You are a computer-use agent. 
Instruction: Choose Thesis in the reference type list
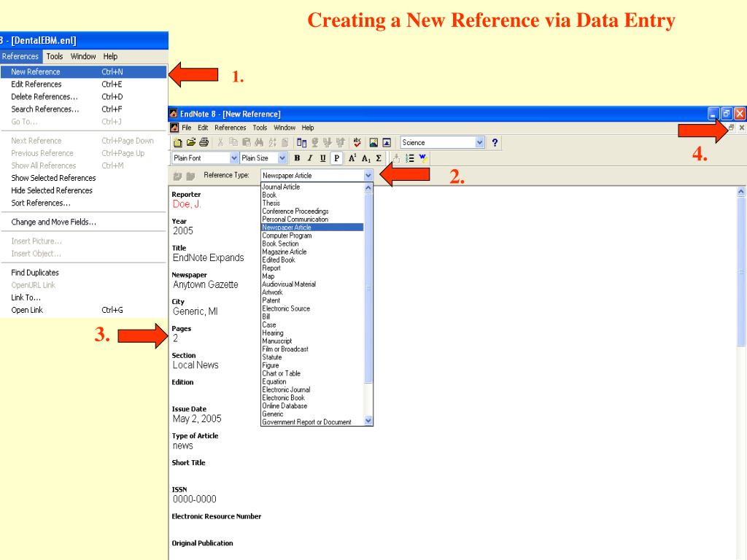coord(271,203)
